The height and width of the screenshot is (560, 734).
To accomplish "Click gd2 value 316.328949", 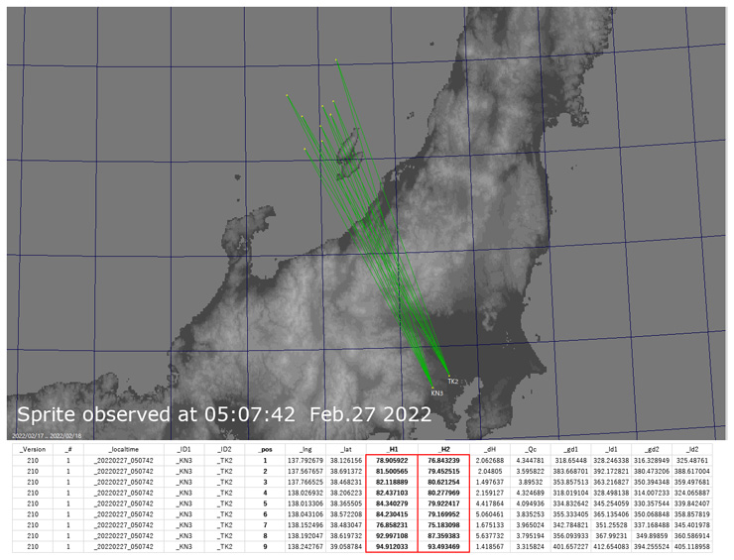I will click(x=652, y=461).
